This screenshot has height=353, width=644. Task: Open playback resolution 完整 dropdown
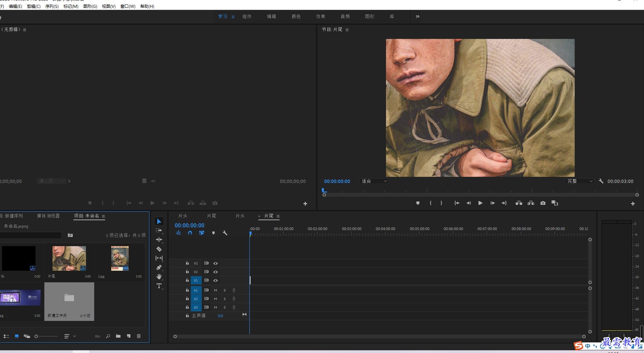(579, 181)
